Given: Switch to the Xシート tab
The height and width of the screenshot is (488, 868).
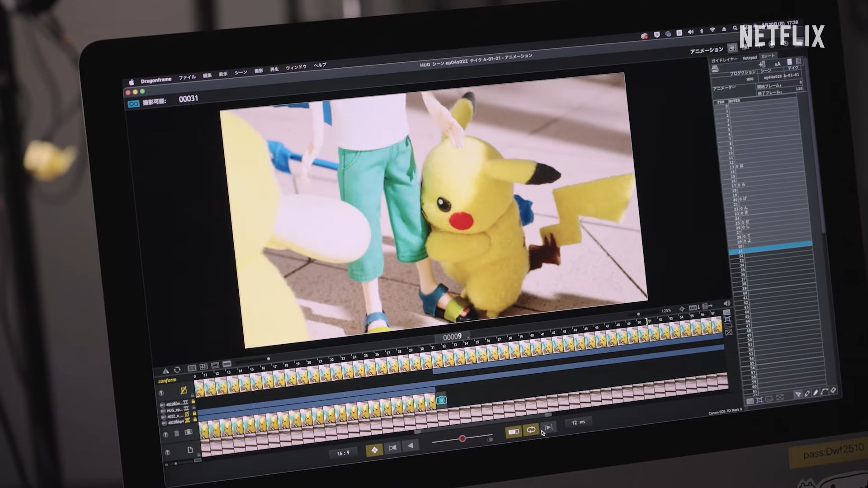Looking at the screenshot, I should pyautogui.click(x=768, y=56).
